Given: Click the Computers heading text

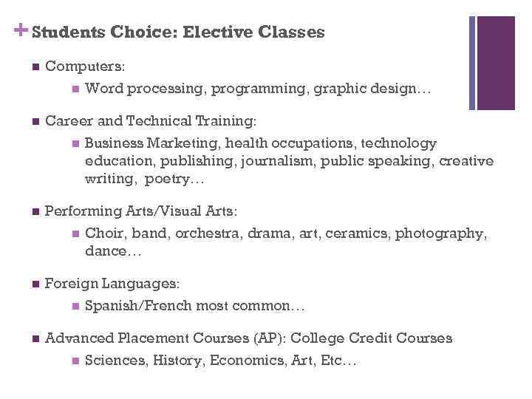Looking at the screenshot, I should (85, 66).
